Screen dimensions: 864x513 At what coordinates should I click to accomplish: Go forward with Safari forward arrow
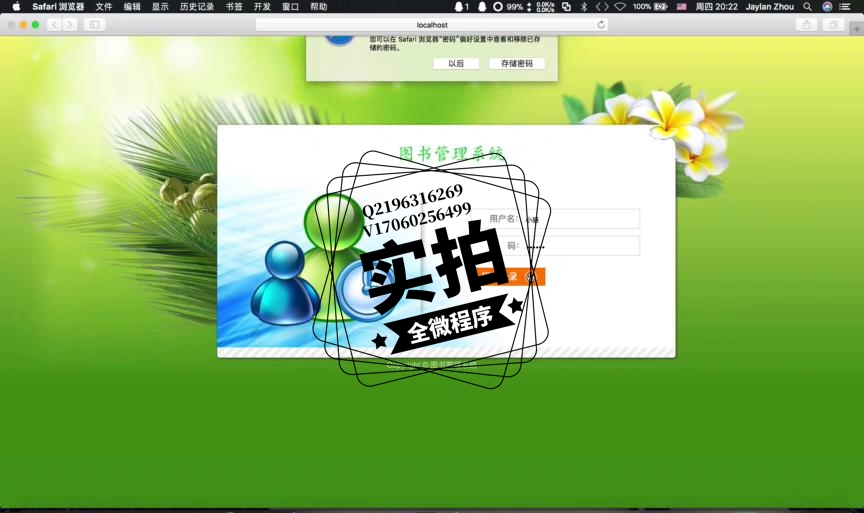69,25
